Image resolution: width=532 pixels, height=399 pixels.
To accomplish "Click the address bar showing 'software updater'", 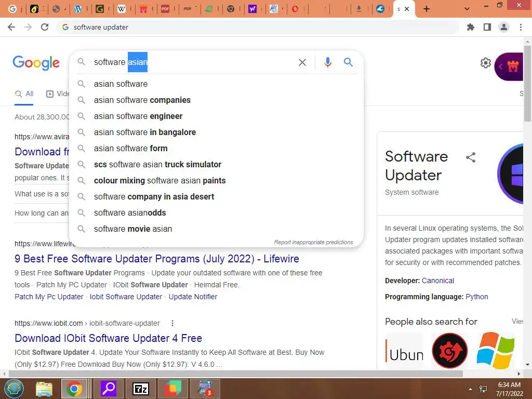I will point(258,27).
